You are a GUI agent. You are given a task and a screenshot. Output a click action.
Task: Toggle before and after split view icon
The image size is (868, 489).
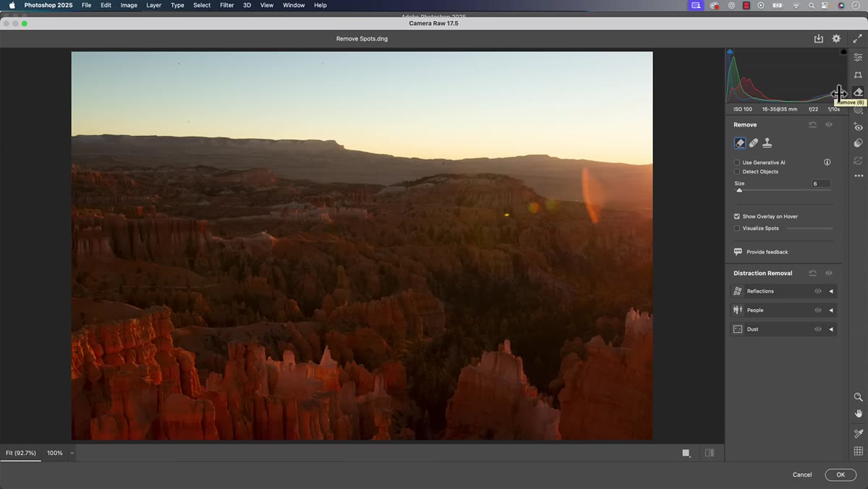click(x=709, y=453)
